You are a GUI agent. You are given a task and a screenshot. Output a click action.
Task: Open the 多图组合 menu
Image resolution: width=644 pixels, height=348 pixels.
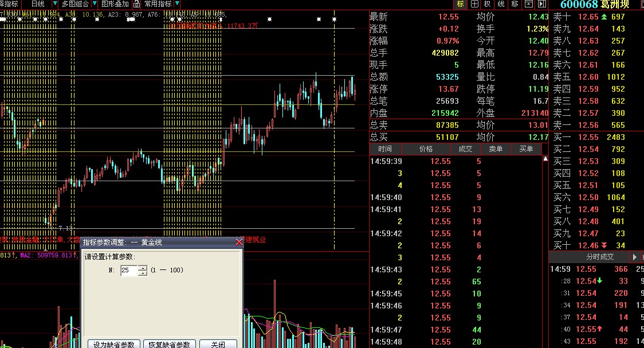click(x=75, y=4)
